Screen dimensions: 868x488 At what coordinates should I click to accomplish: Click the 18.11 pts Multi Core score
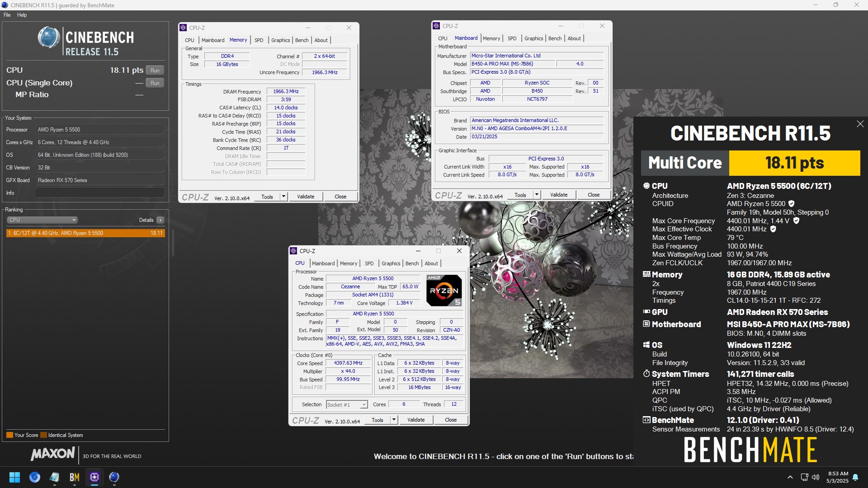[x=794, y=163]
